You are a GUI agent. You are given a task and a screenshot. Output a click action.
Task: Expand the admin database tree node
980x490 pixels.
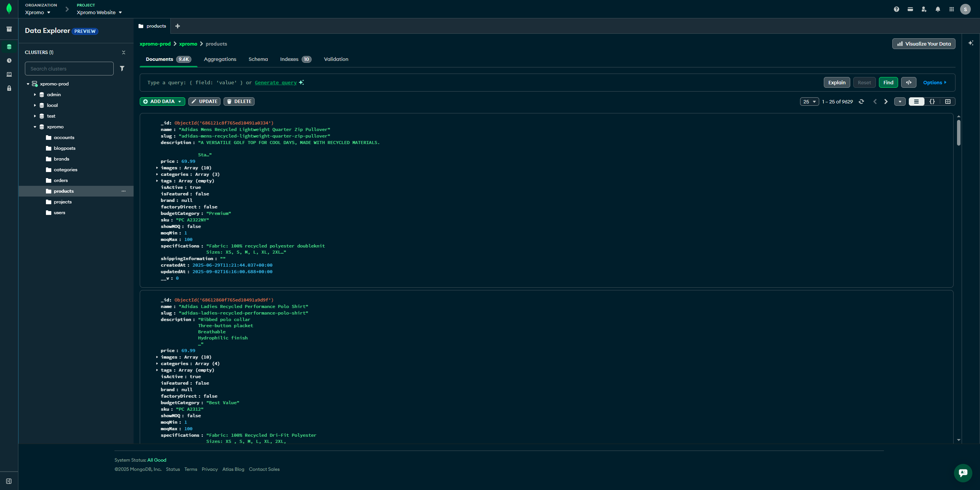[35, 95]
